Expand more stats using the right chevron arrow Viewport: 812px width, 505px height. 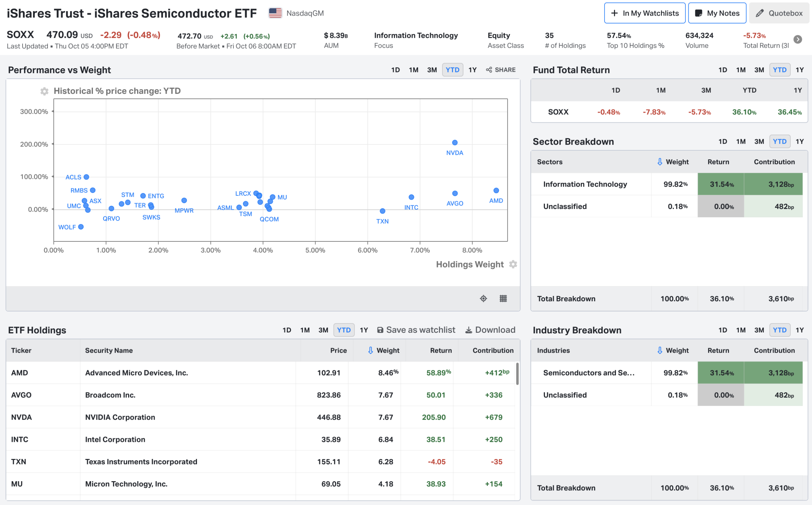(798, 39)
